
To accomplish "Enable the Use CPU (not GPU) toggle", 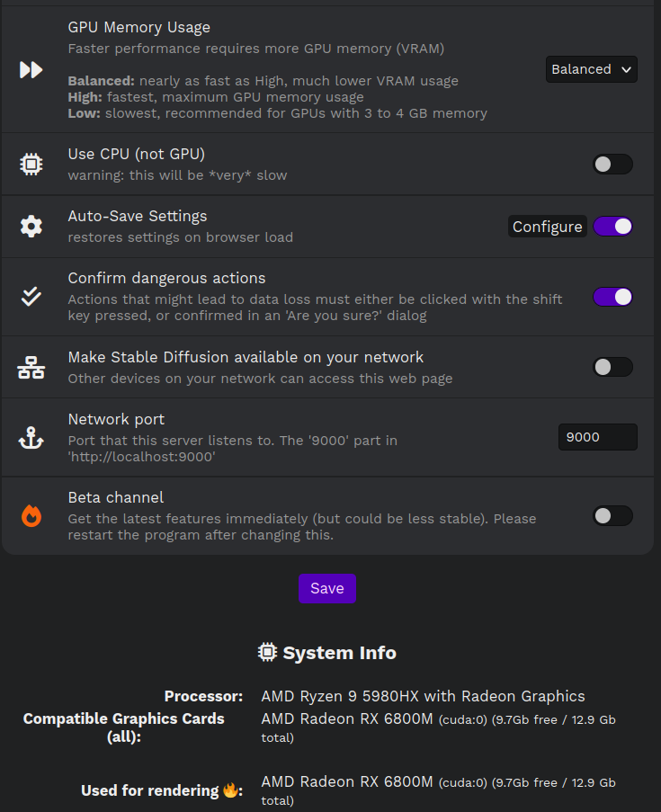I will [612, 164].
